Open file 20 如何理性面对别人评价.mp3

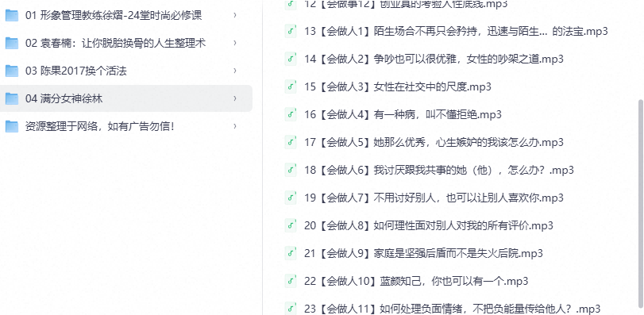coord(429,225)
